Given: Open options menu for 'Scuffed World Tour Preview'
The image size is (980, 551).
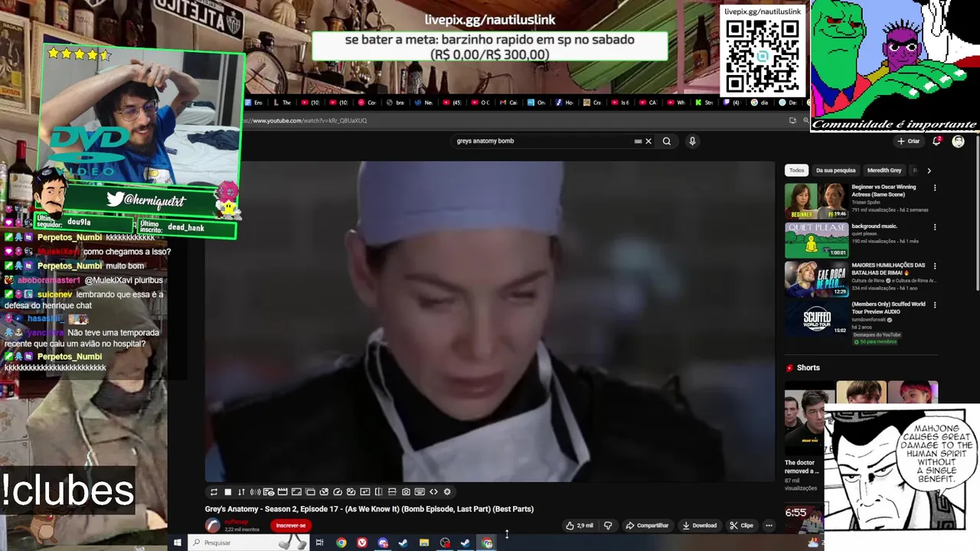Looking at the screenshot, I should [935, 305].
